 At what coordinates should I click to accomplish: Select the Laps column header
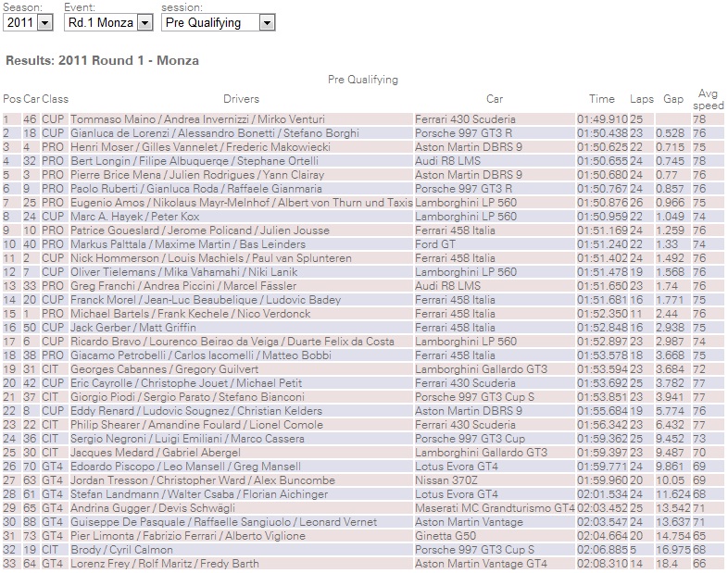(641, 99)
